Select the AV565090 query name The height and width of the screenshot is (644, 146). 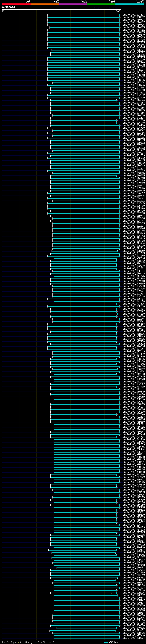pyautogui.click(x=8, y=8)
